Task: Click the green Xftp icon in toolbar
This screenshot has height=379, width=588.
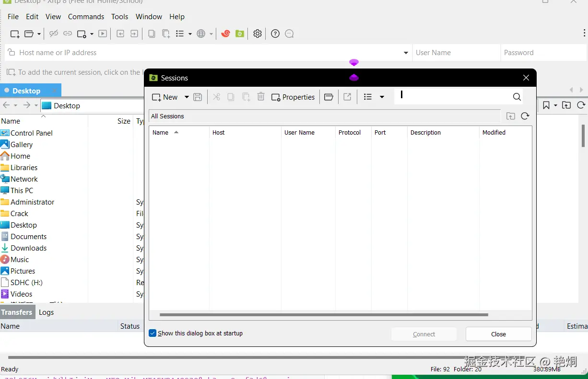Action: pos(240,34)
